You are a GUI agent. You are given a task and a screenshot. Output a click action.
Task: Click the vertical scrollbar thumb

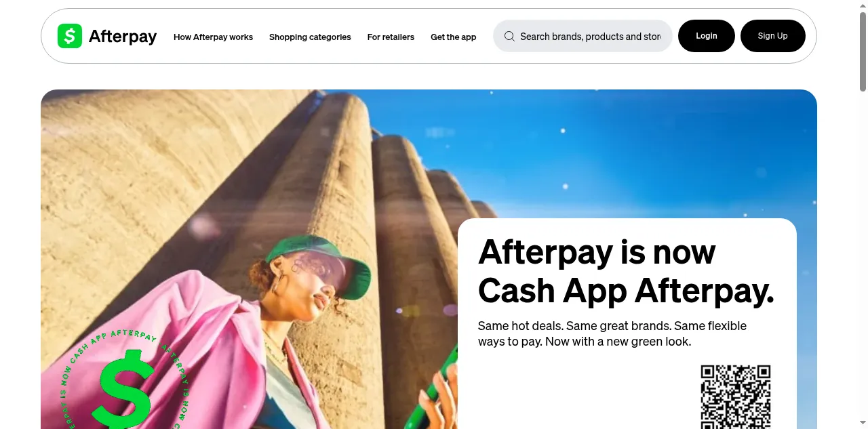pyautogui.click(x=863, y=51)
